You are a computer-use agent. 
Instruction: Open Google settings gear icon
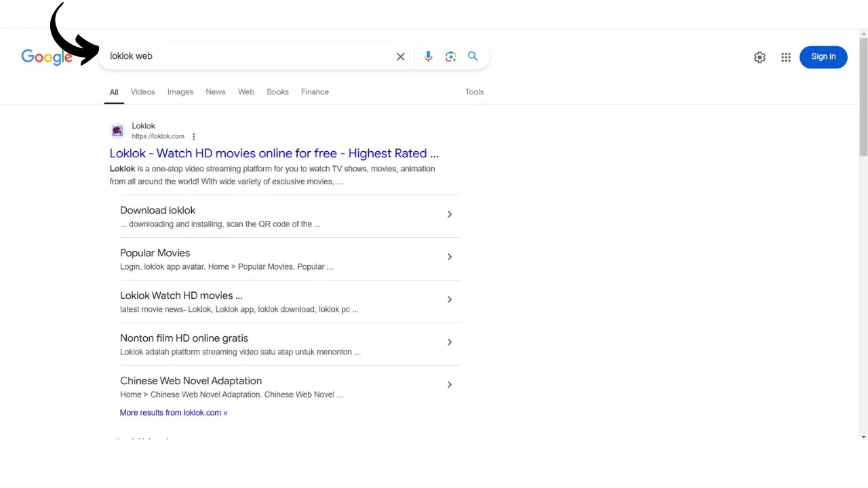click(x=759, y=57)
